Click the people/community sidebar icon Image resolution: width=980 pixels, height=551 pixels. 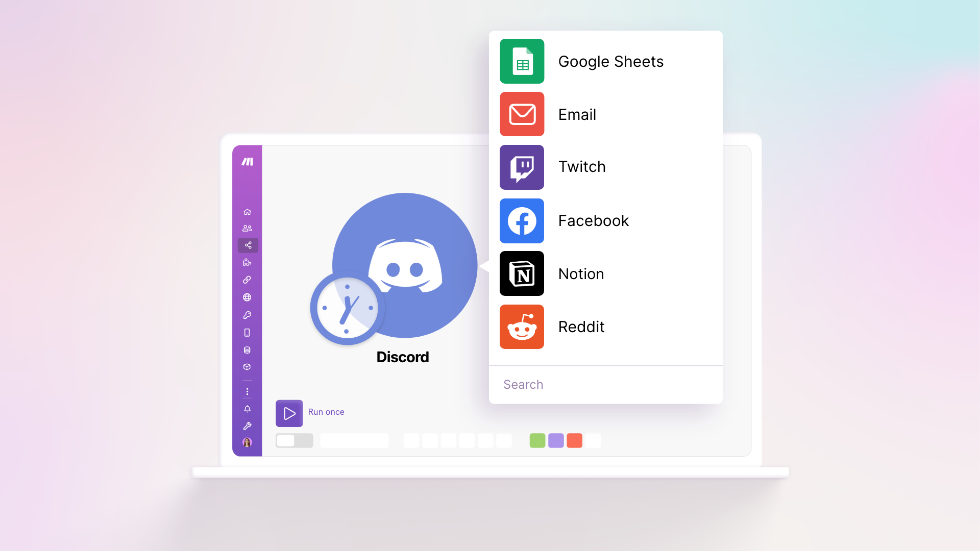click(x=247, y=229)
